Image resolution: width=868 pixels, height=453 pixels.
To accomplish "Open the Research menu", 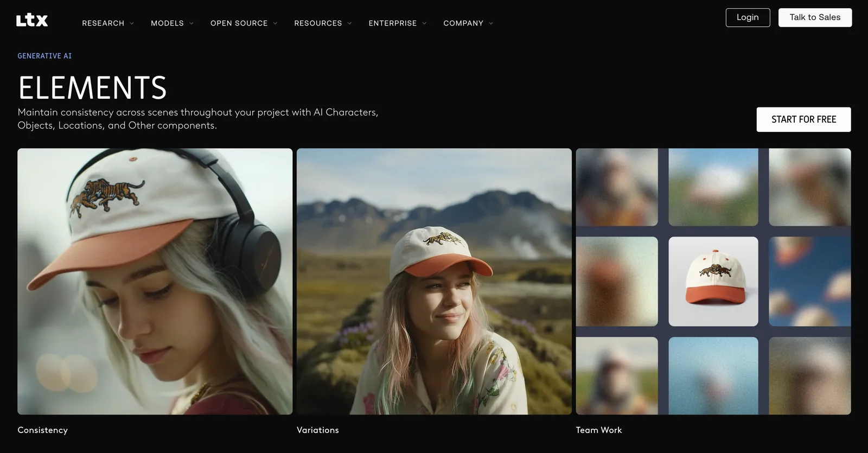I will coord(108,23).
